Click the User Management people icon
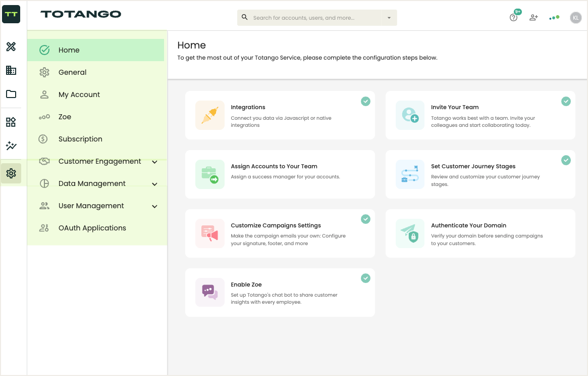This screenshot has height=376, width=588. click(x=44, y=206)
